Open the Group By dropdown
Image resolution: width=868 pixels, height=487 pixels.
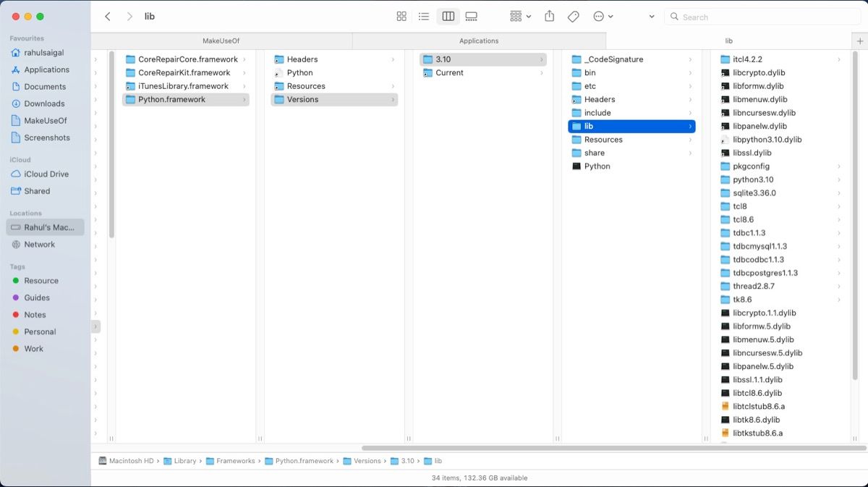coord(521,16)
